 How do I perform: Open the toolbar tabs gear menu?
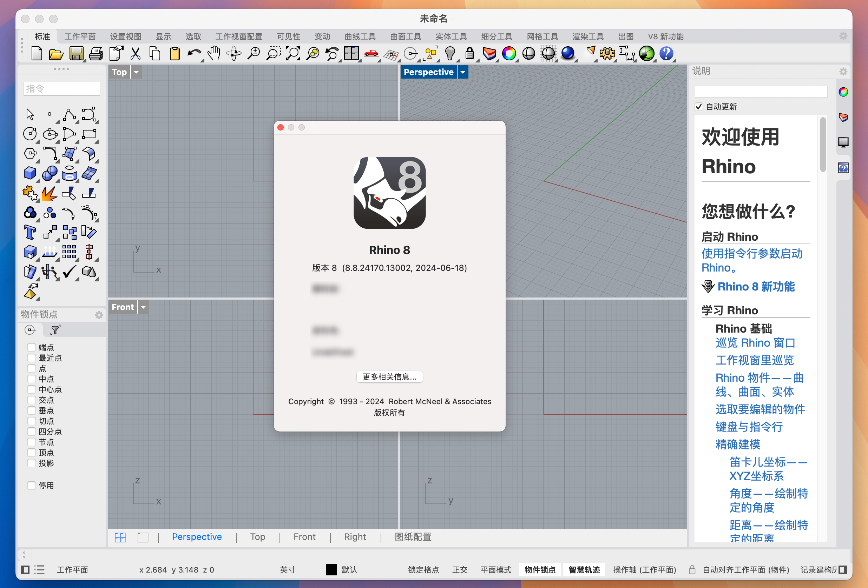(843, 36)
